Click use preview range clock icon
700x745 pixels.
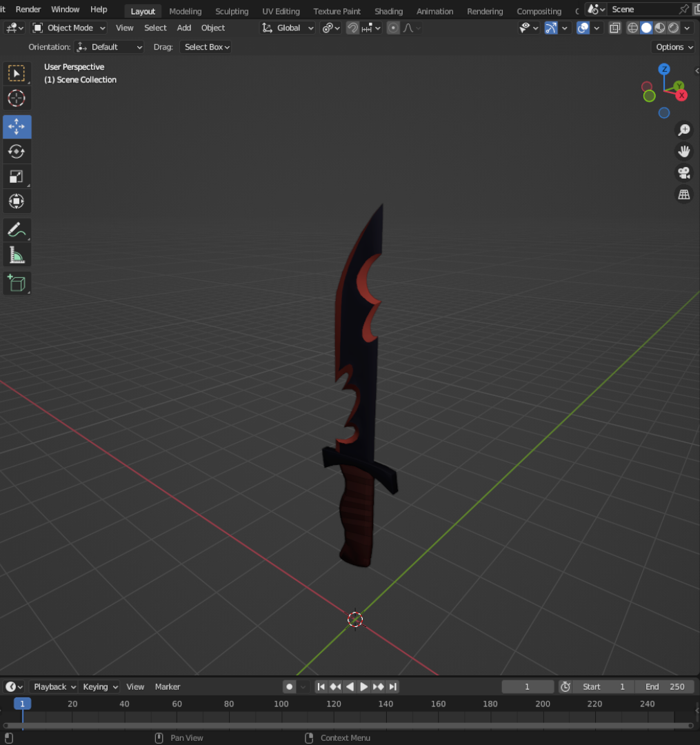coord(565,686)
